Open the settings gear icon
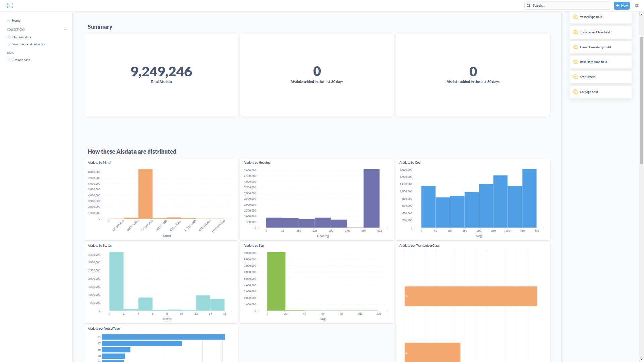This screenshot has width=644, height=362. click(x=637, y=5)
